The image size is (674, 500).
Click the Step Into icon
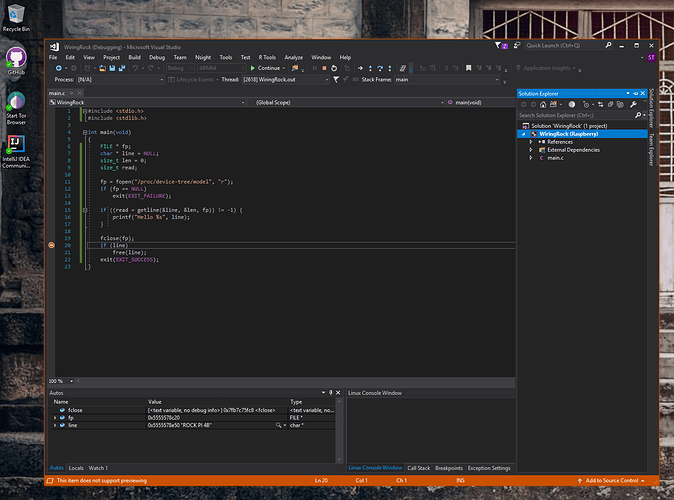[x=370, y=68]
